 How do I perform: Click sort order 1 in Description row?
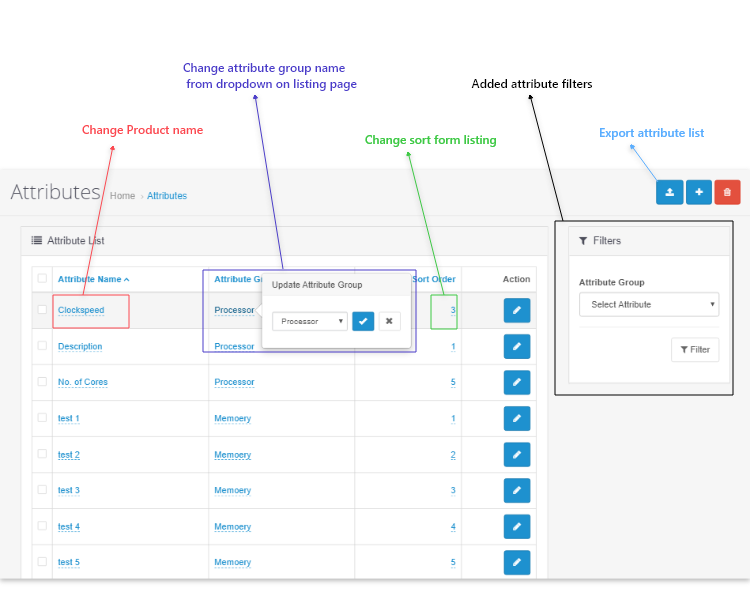(x=453, y=346)
